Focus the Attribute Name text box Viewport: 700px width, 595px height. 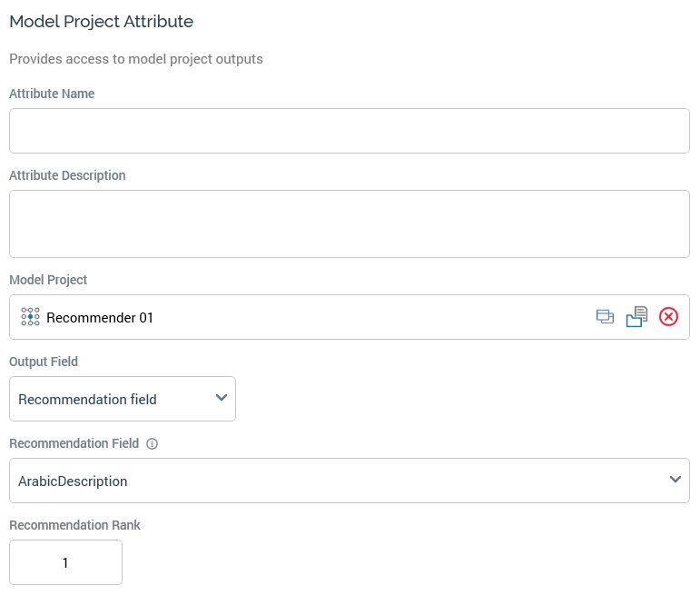[350, 131]
